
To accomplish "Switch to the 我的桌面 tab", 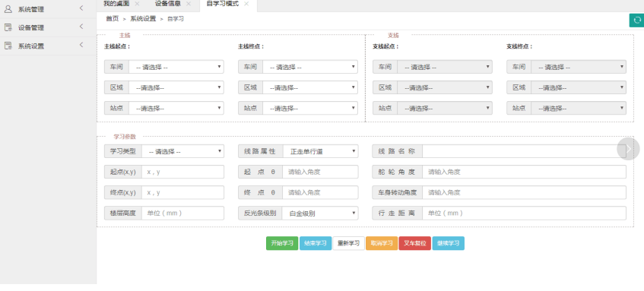I will pos(116,4).
